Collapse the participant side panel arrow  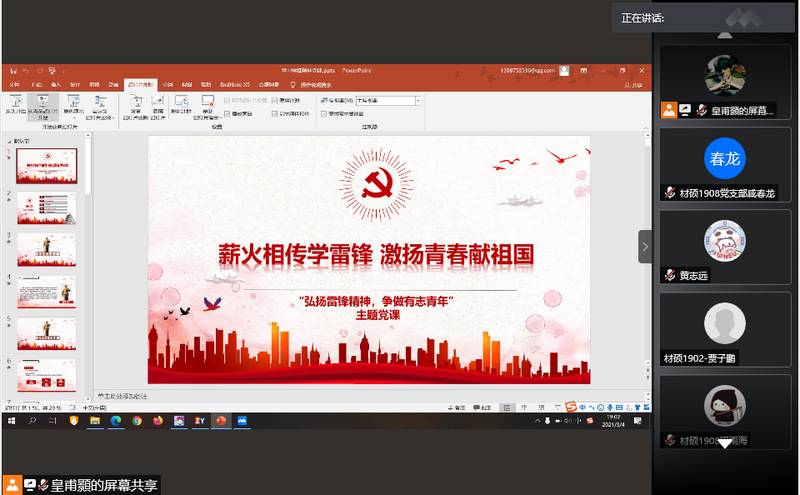[x=645, y=246]
